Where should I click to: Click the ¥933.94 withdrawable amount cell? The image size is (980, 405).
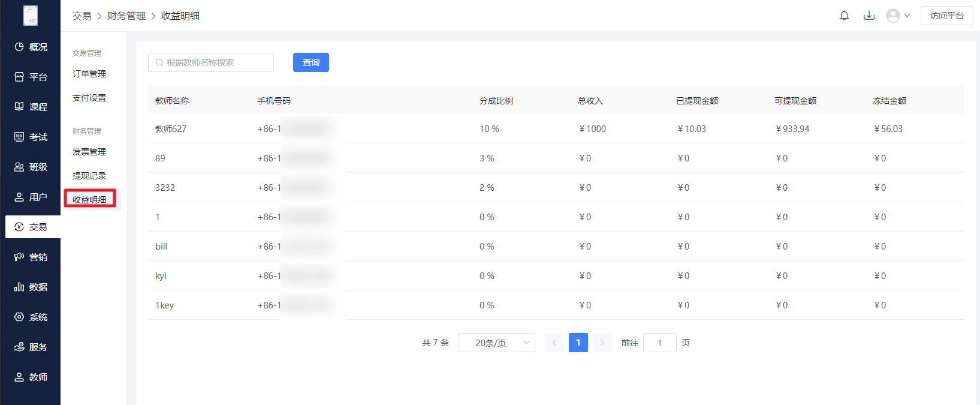[x=792, y=129]
